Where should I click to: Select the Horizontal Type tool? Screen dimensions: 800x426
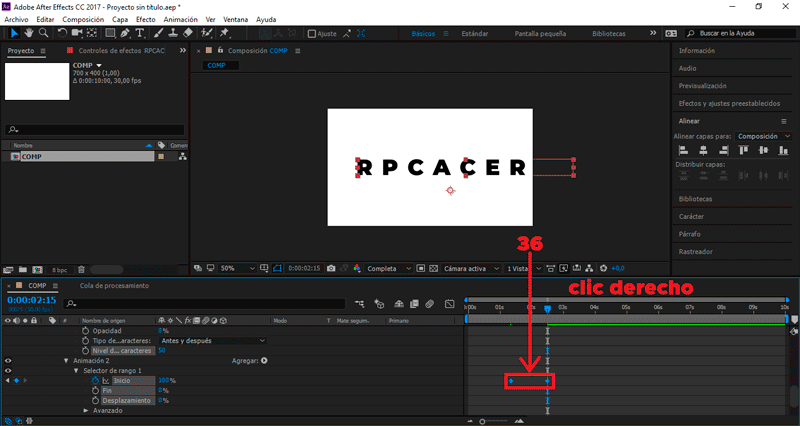pyautogui.click(x=140, y=33)
